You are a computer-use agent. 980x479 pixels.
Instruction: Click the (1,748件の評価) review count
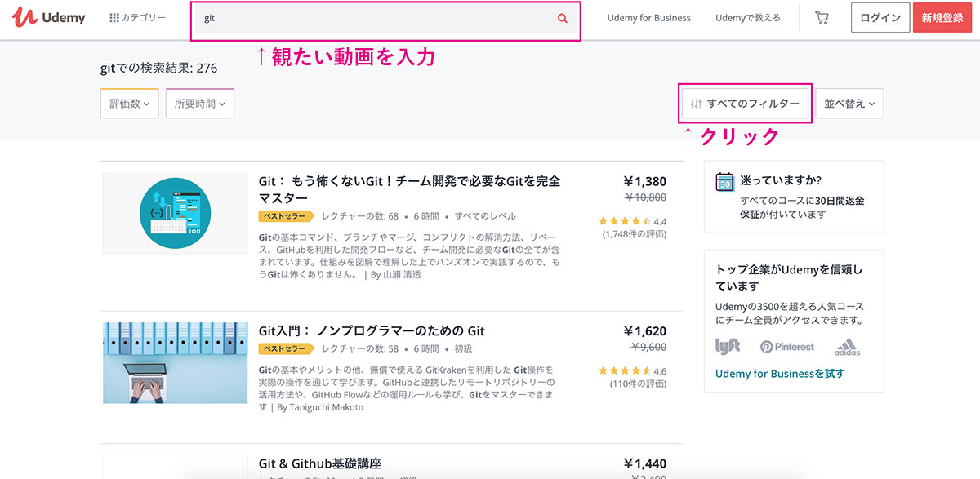click(635, 234)
